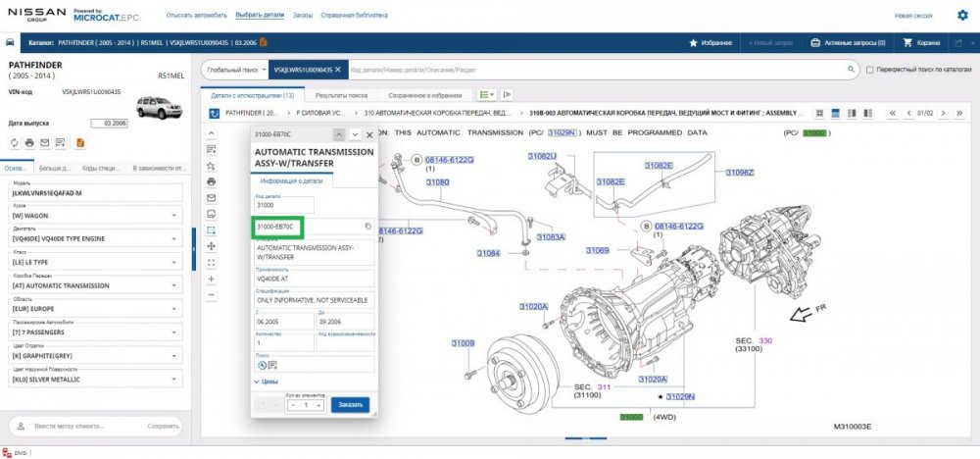Image resolution: width=980 pixels, height=459 pixels.
Task: Zoom in the diagram with plus icon
Action: (x=212, y=279)
